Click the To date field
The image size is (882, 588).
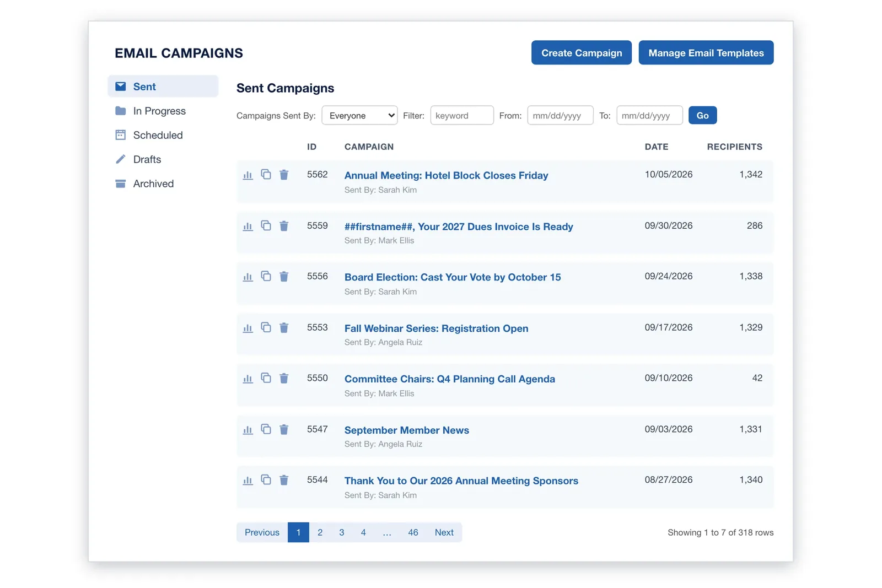[x=649, y=115]
